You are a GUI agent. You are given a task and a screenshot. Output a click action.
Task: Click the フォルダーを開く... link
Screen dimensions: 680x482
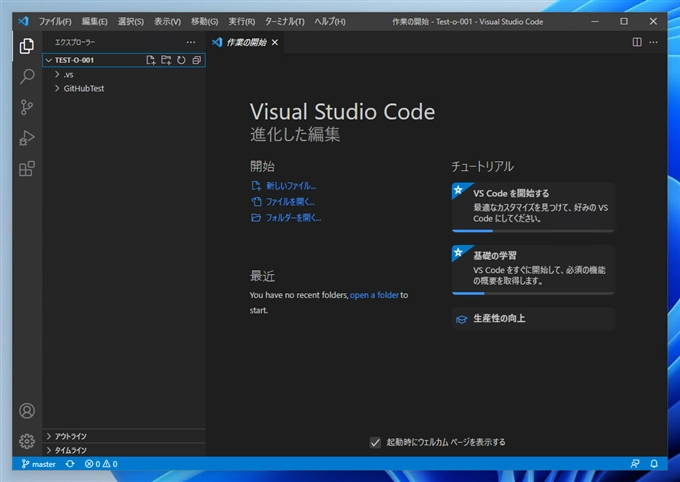click(293, 218)
